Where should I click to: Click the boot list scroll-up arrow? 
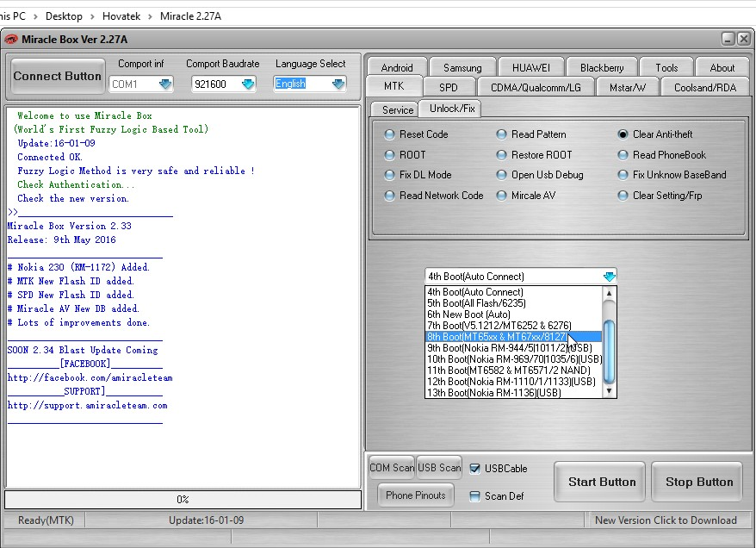(x=609, y=293)
